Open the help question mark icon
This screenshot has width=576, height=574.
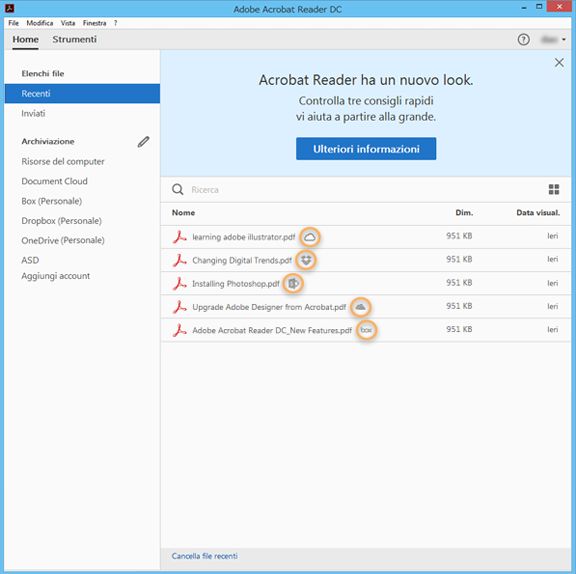click(523, 39)
